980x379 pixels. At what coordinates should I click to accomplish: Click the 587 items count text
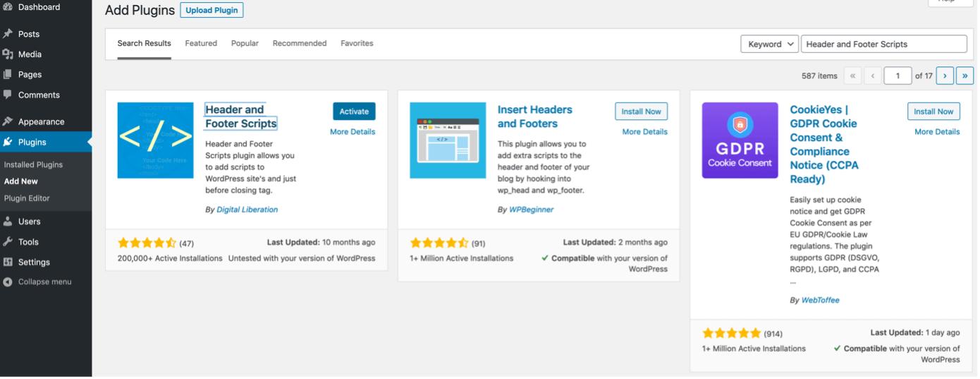(x=819, y=76)
